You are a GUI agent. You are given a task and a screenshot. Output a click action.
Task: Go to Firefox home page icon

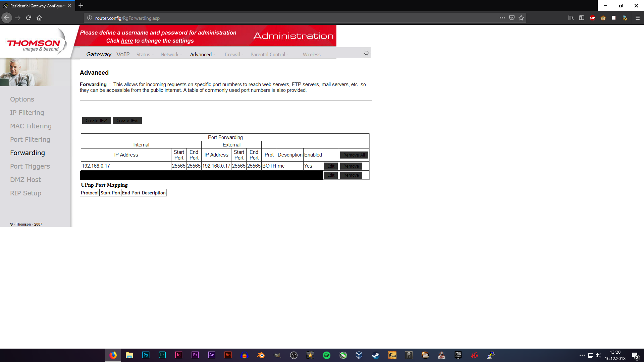tap(39, 18)
